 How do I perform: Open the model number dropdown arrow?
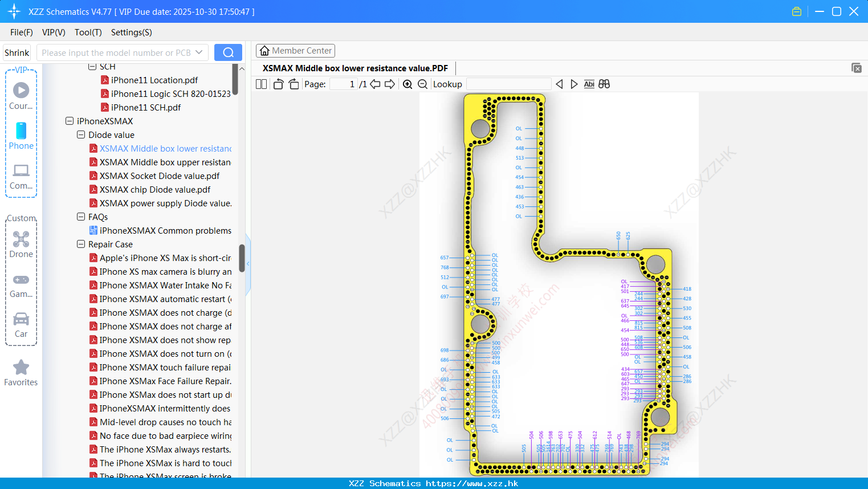(199, 52)
